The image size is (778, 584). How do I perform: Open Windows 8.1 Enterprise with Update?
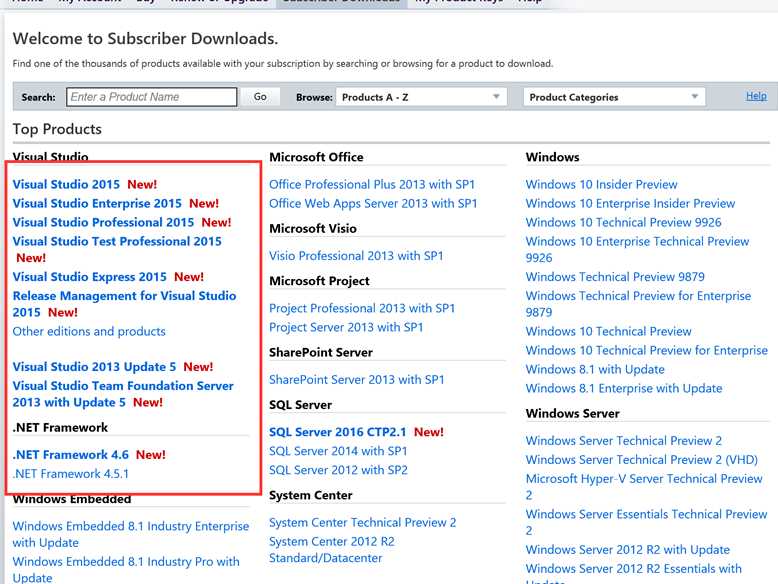coord(624,389)
